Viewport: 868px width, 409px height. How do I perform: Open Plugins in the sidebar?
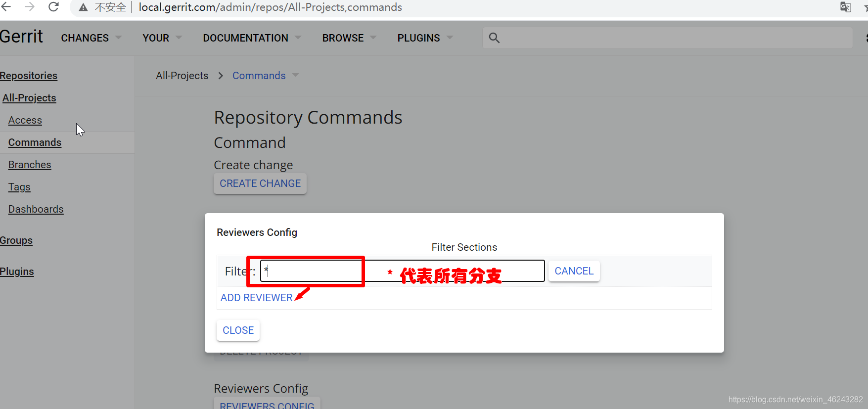pos(17,272)
